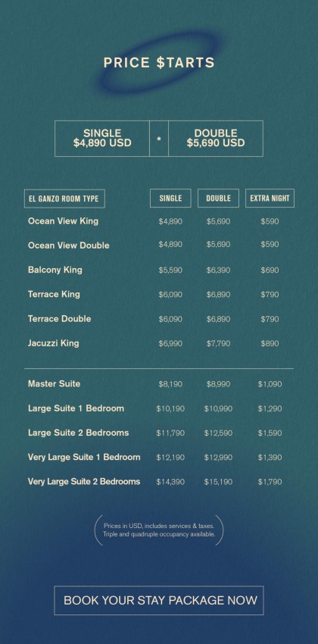The width and height of the screenshot is (318, 644).
Task: Select the Master Suite room label
Action: click(55, 384)
